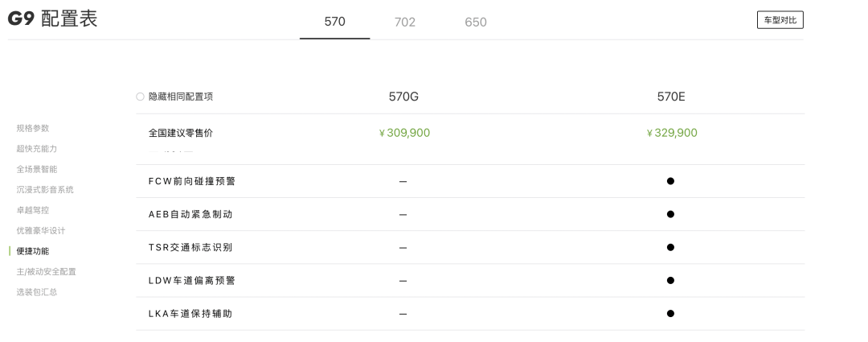This screenshot has height=342, width=868.
Task: Open 选装包汇总 in the sidebar
Action: coord(37,292)
